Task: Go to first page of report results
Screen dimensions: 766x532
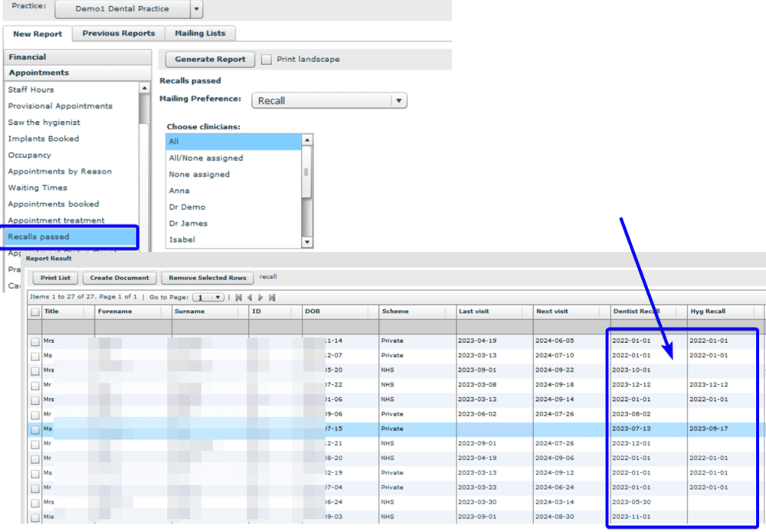Action: coord(239,297)
